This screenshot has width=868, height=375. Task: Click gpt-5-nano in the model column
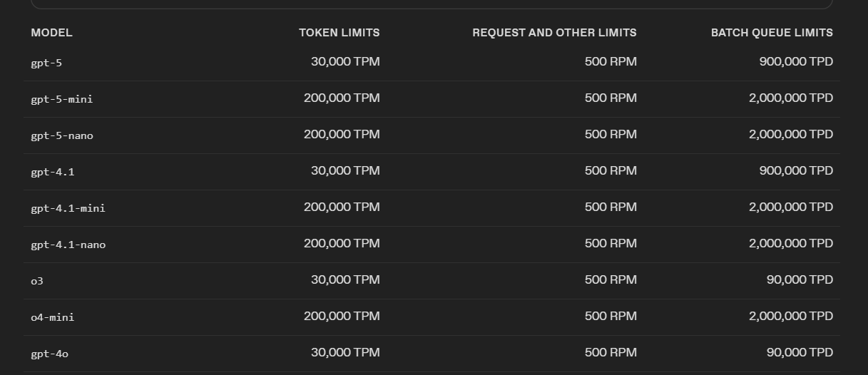pos(62,135)
